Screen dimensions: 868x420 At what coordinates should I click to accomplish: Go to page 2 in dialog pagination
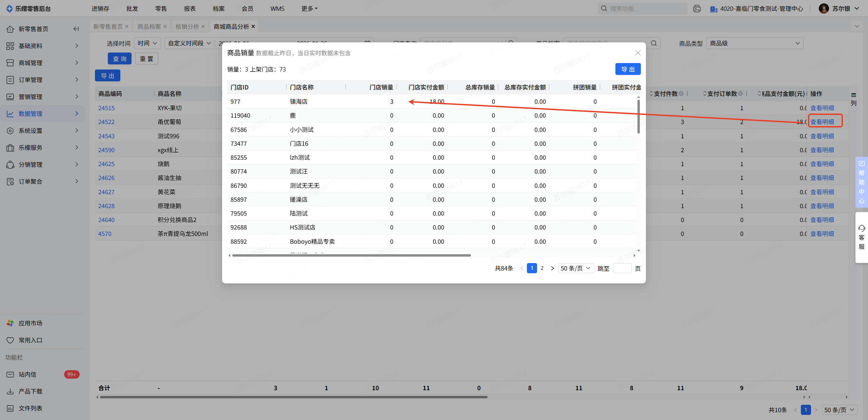[542, 268]
